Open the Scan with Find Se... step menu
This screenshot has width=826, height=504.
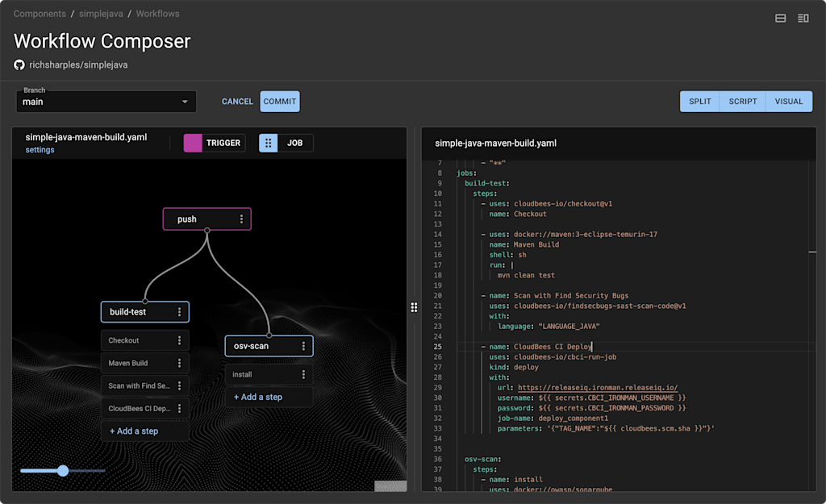point(180,385)
